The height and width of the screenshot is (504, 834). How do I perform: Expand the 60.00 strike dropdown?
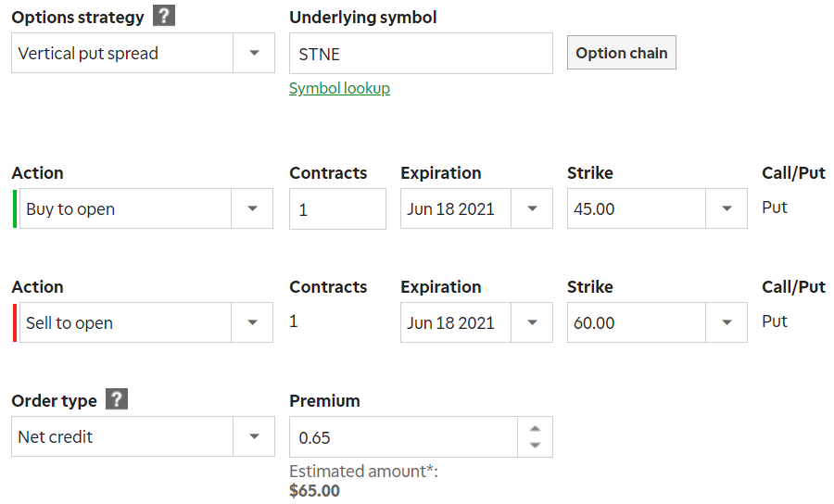click(657, 322)
